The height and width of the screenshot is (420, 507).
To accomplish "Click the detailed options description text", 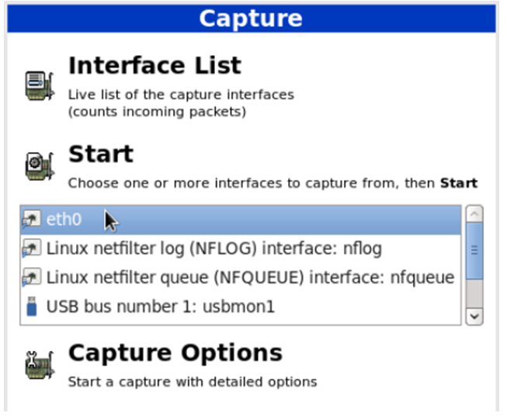I will pyautogui.click(x=192, y=382).
